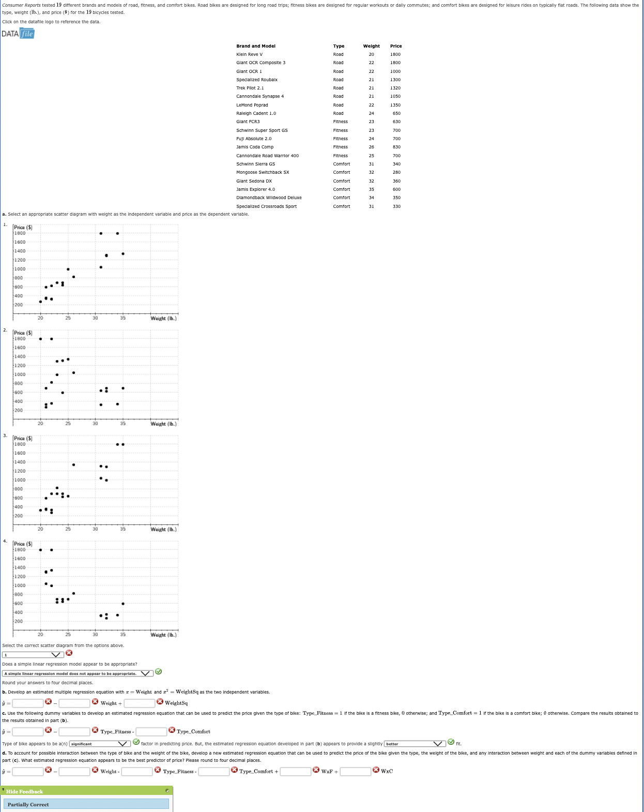
Task: Click scatter diagram option 4
Action: [96, 590]
